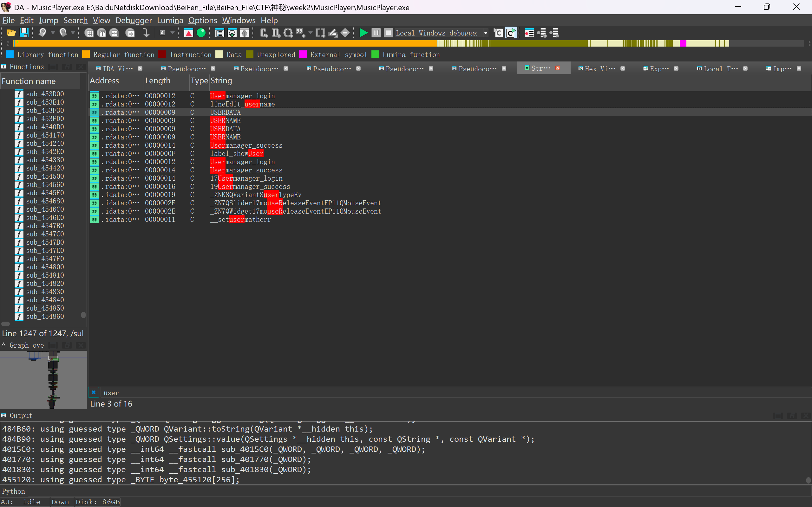Click the Save database floppy icon
This screenshot has height=507, width=812.
click(x=24, y=33)
